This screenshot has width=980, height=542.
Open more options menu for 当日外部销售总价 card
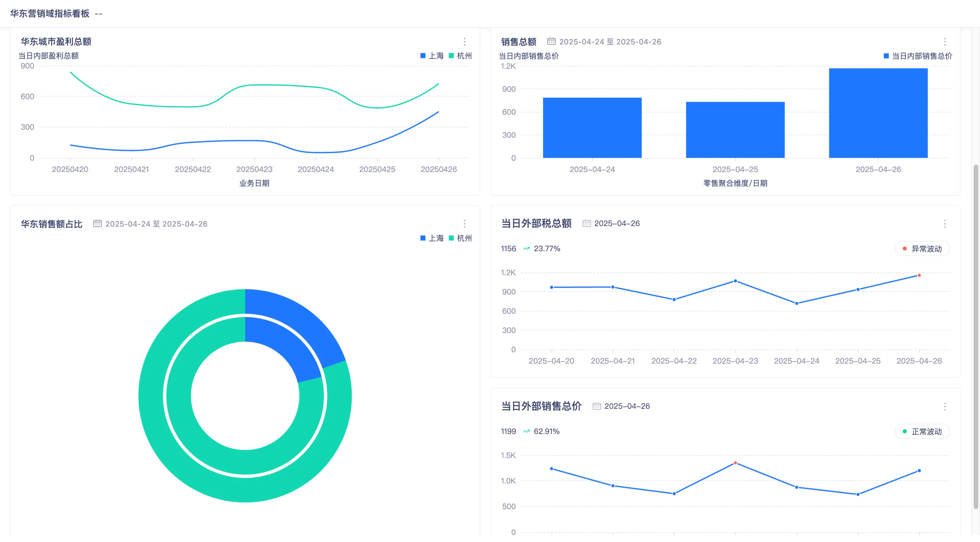945,407
